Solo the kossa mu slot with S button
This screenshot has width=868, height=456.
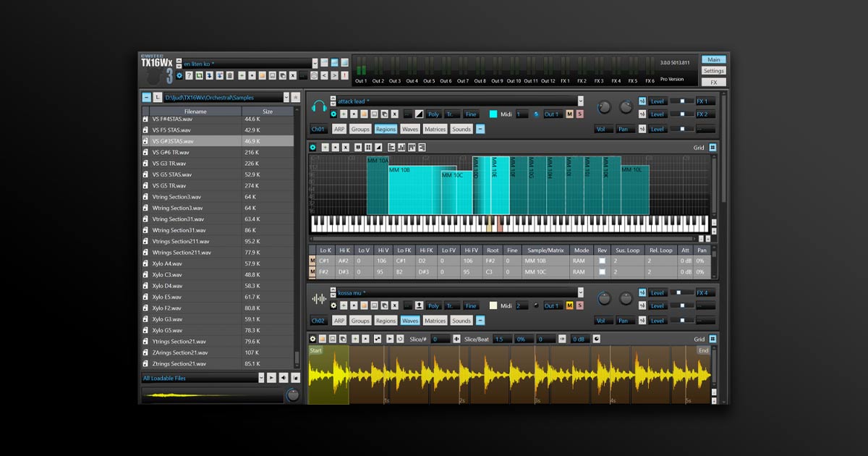(579, 305)
